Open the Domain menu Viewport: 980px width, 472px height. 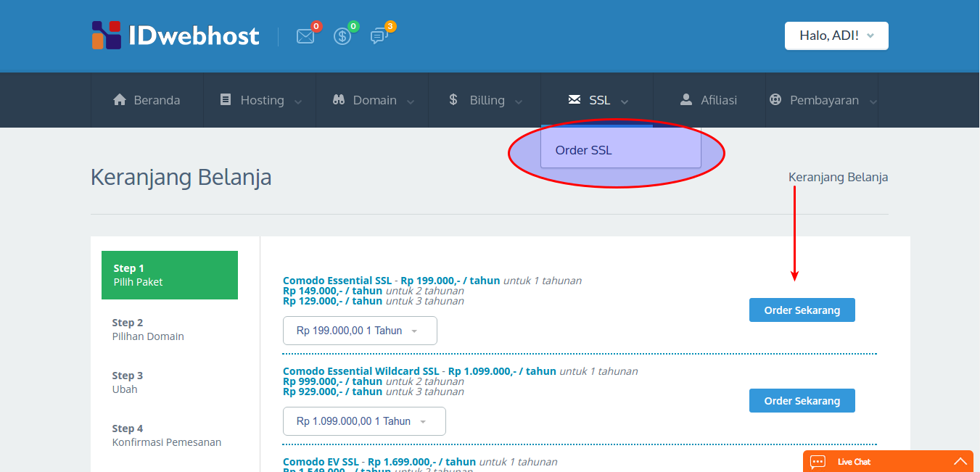pyautogui.click(x=372, y=100)
